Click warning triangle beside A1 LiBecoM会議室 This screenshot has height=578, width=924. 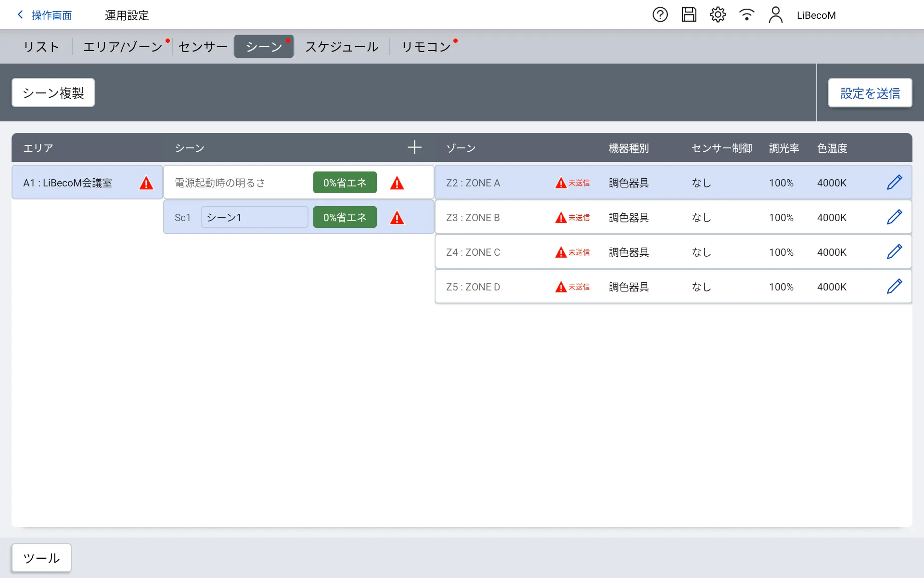click(x=146, y=183)
